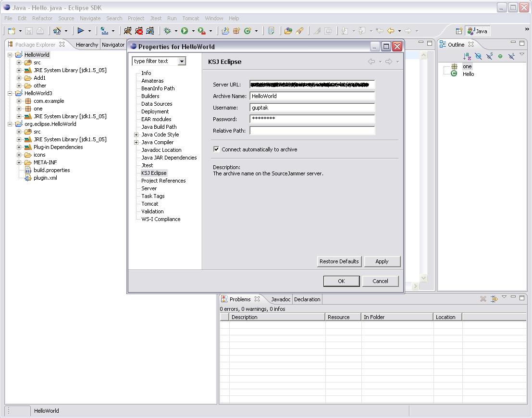Click the Apply button
The width and height of the screenshot is (532, 418).
(x=382, y=261)
